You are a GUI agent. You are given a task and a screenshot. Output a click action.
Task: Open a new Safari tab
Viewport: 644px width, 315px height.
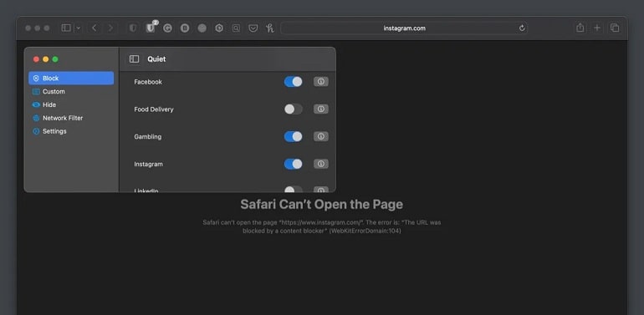[x=597, y=28]
